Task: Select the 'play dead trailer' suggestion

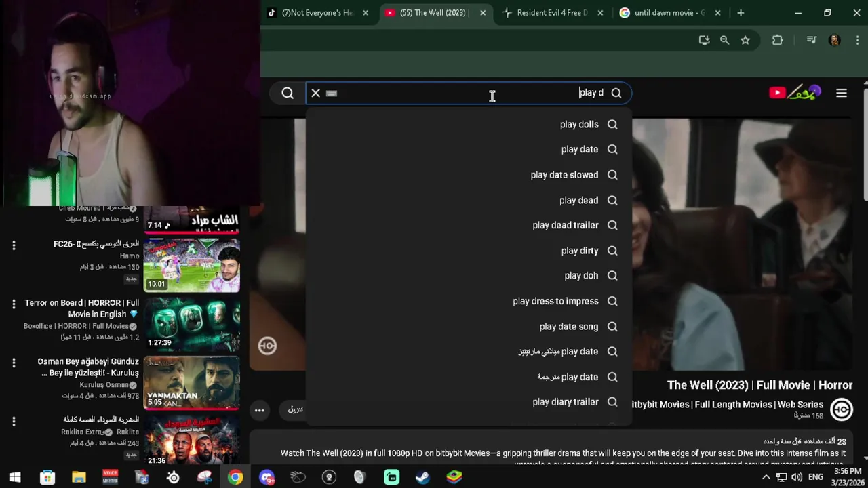Action: (x=469, y=225)
